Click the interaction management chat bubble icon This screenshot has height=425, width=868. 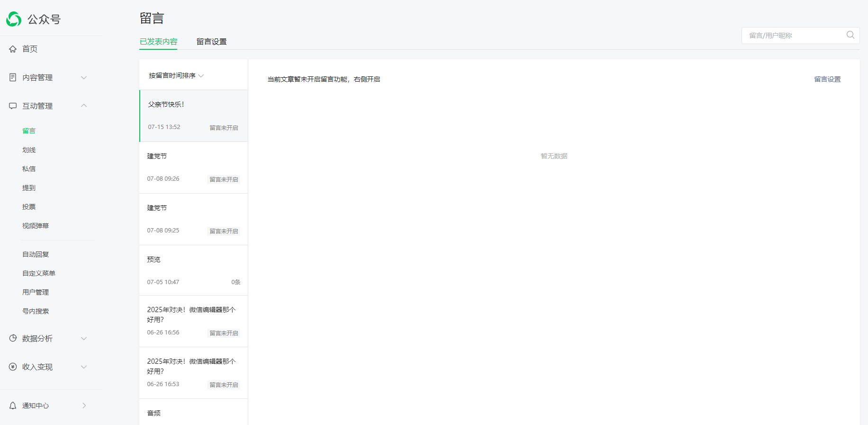pyautogui.click(x=13, y=106)
